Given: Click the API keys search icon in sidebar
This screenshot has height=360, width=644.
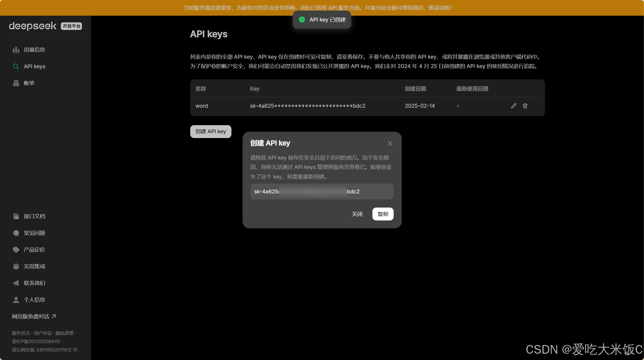Looking at the screenshot, I should 16,66.
